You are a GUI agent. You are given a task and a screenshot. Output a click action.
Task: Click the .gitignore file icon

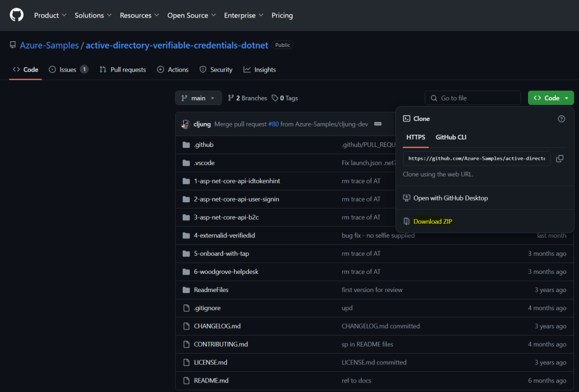coord(187,308)
